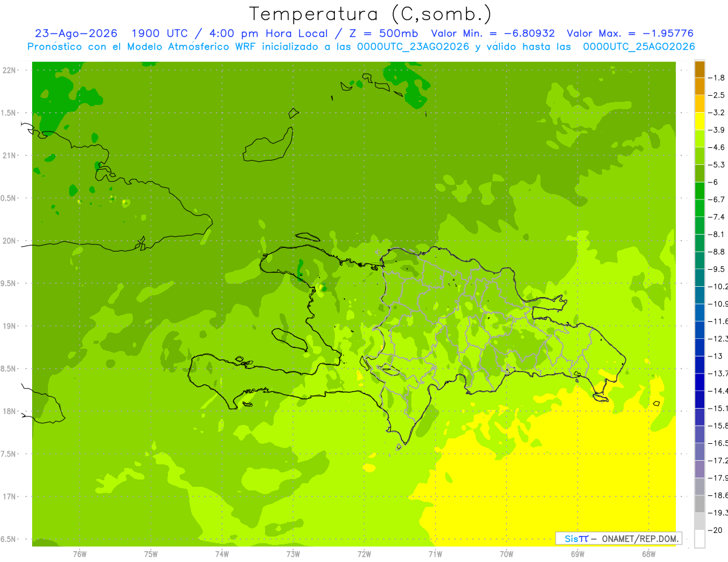Image resolution: width=728 pixels, height=562 pixels.
Task: Click the 74W longitude axis label
Action: (222, 554)
